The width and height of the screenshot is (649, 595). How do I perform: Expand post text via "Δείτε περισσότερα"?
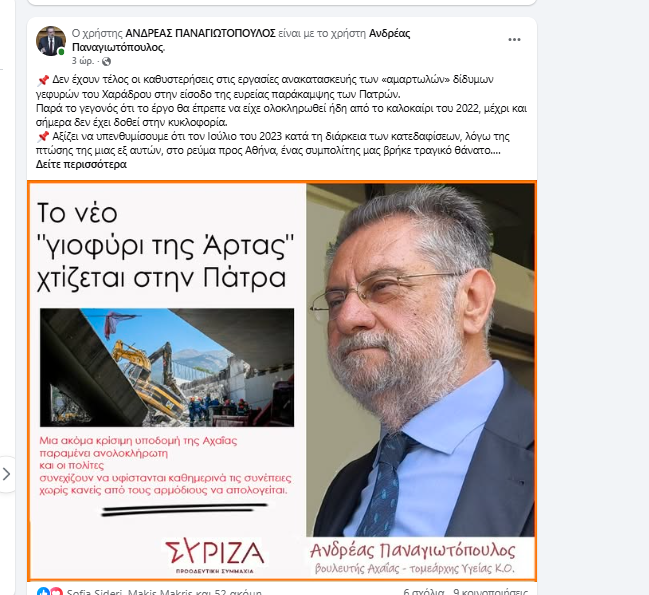pos(81,164)
